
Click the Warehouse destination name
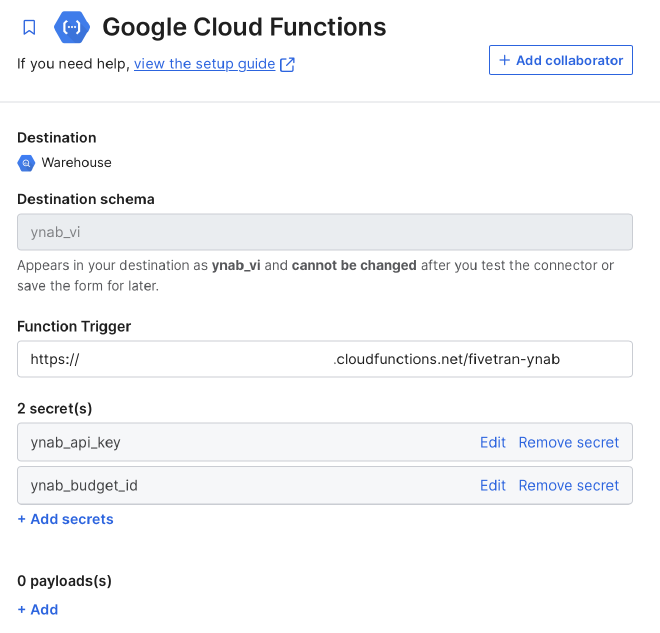[76, 163]
